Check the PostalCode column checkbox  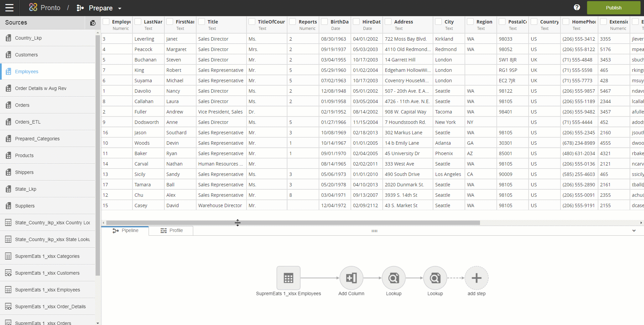(502, 21)
